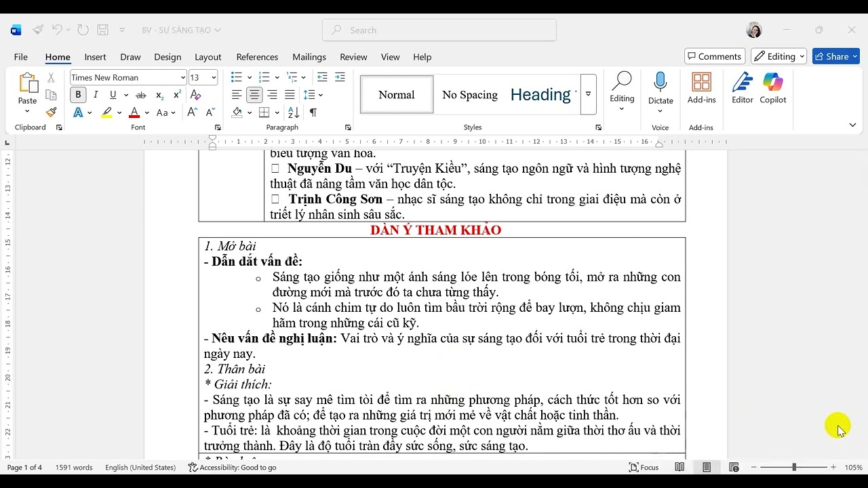Viewport: 868px width, 488px height.
Task: Open Font dialog launcher
Action: click(x=218, y=127)
